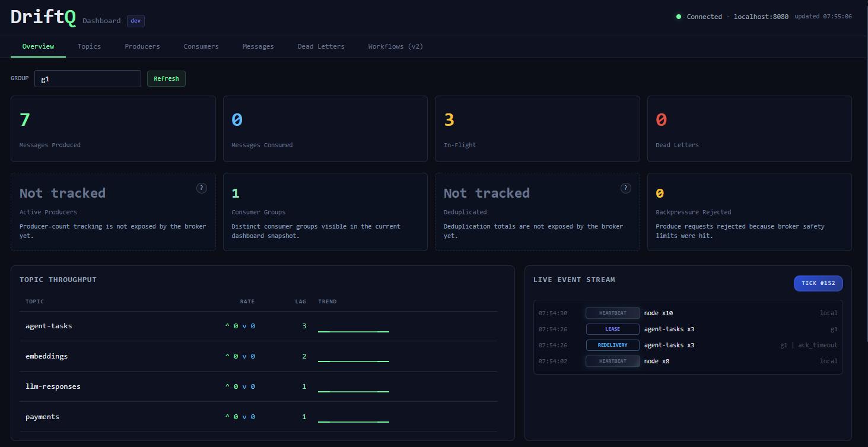Click the help icon on Deduplicated card
Screen dimensions: 868x447
(626, 188)
